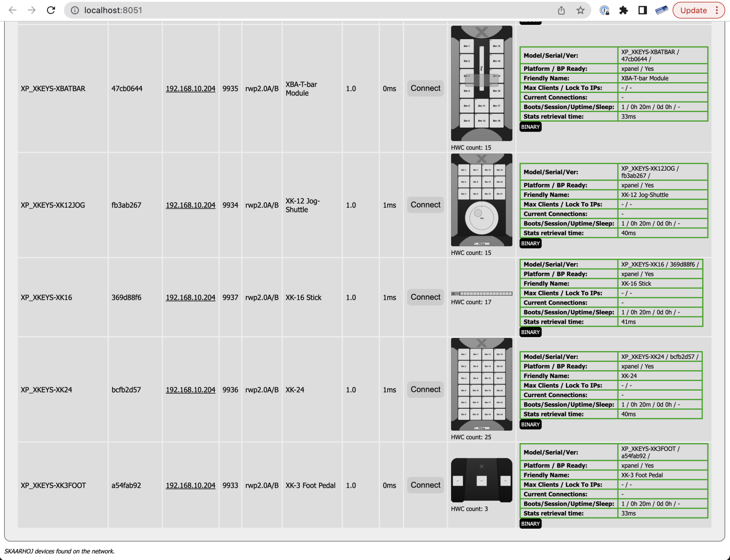Click the BINARY badge under XK24 stats
The width and height of the screenshot is (730, 560).
tap(531, 424)
